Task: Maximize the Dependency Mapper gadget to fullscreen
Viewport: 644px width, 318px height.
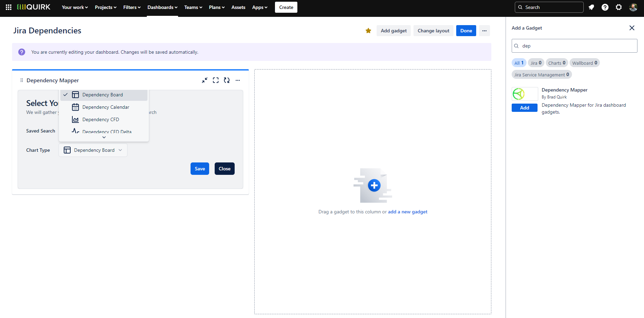Action: pos(216,80)
